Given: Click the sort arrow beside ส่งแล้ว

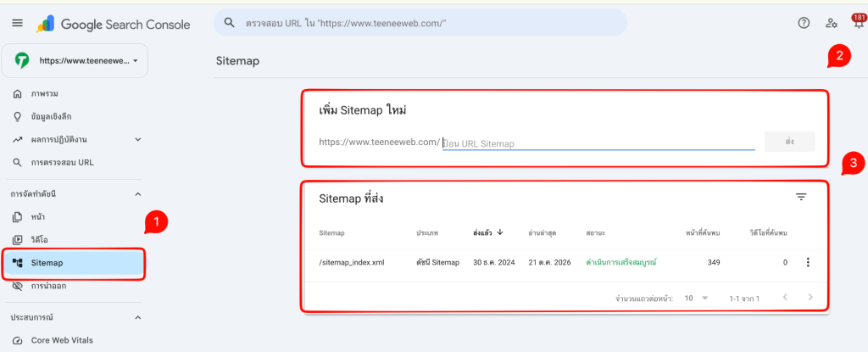Looking at the screenshot, I should click(x=500, y=232).
